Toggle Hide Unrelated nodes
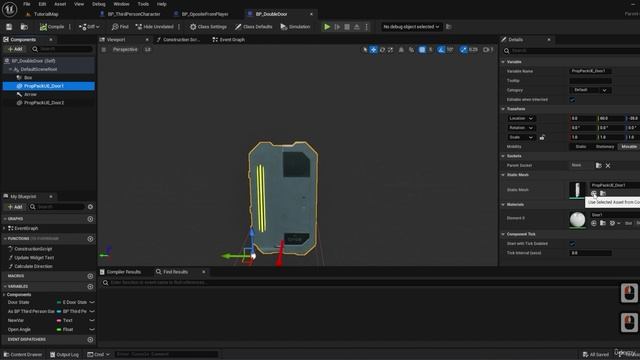 [x=154, y=27]
